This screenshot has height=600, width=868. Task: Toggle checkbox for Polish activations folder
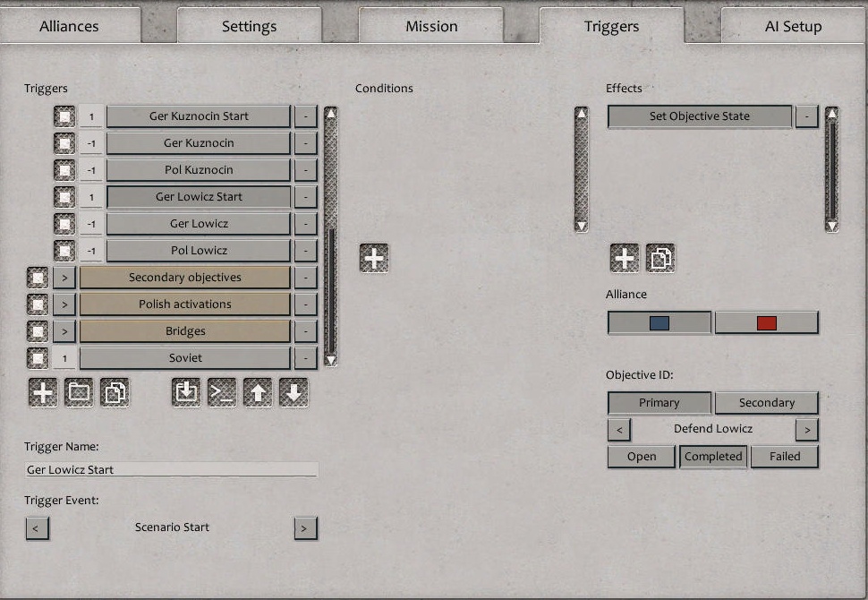38,304
